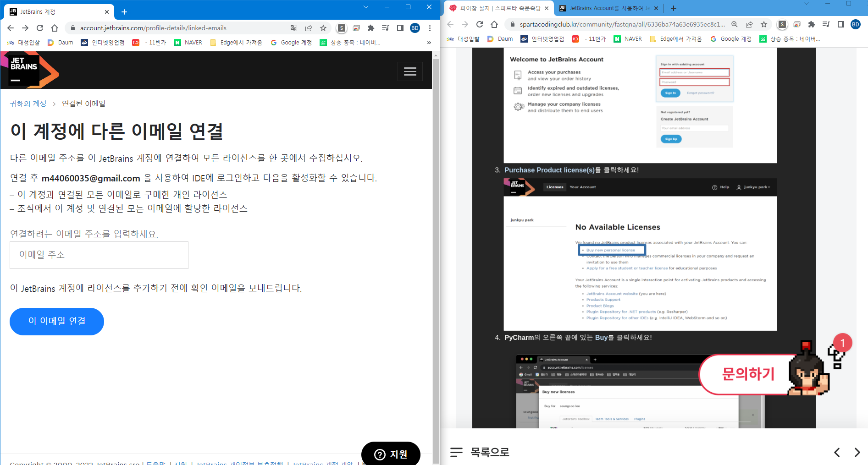Open zoom magnifier icon in right address bar
This screenshot has height=465, width=868.
[x=735, y=24]
